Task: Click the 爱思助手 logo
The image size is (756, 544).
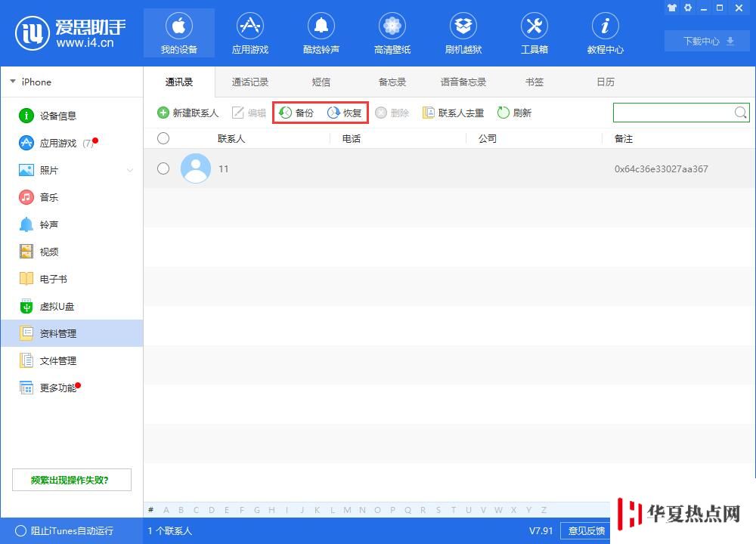Action: [x=70, y=32]
